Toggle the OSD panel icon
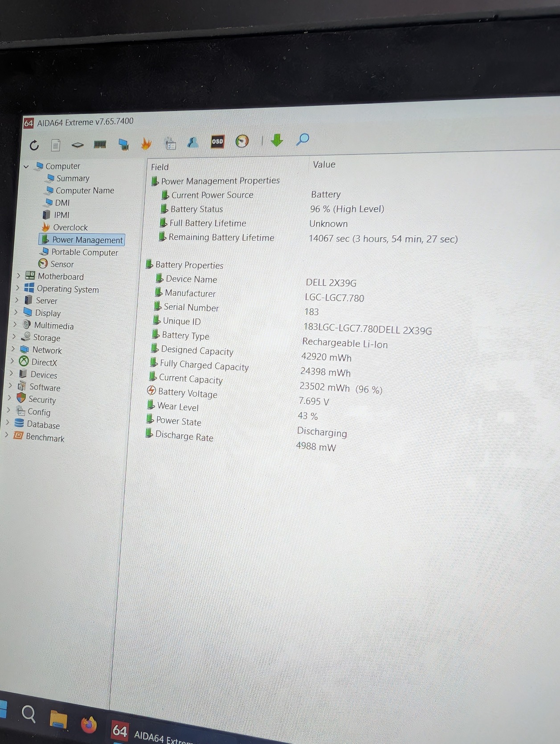The height and width of the screenshot is (744, 560). point(217,141)
